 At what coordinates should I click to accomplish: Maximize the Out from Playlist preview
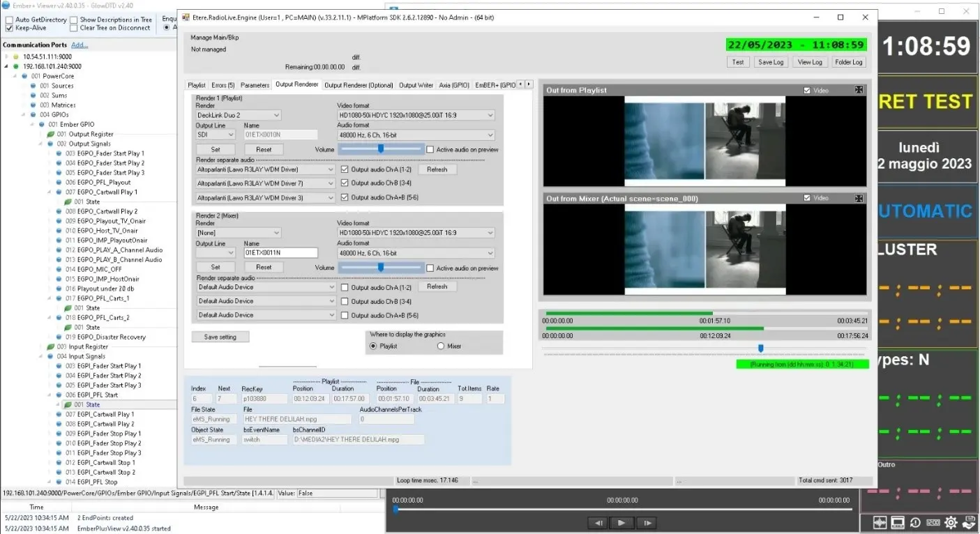pos(859,90)
